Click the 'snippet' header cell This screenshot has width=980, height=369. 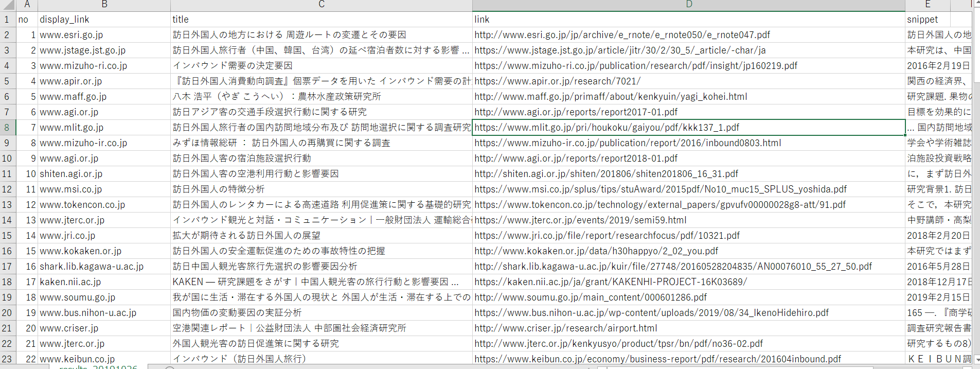[928, 20]
